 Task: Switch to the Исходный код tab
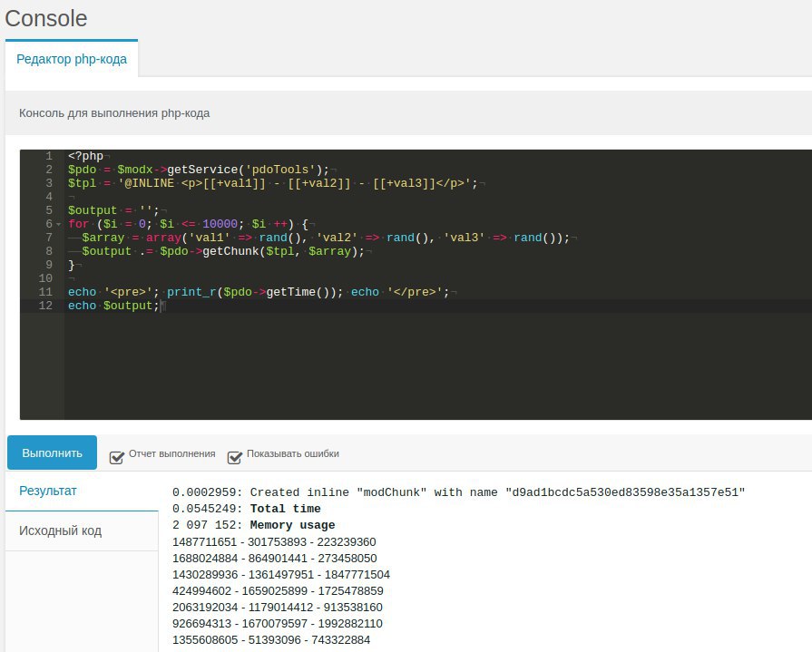(82, 530)
